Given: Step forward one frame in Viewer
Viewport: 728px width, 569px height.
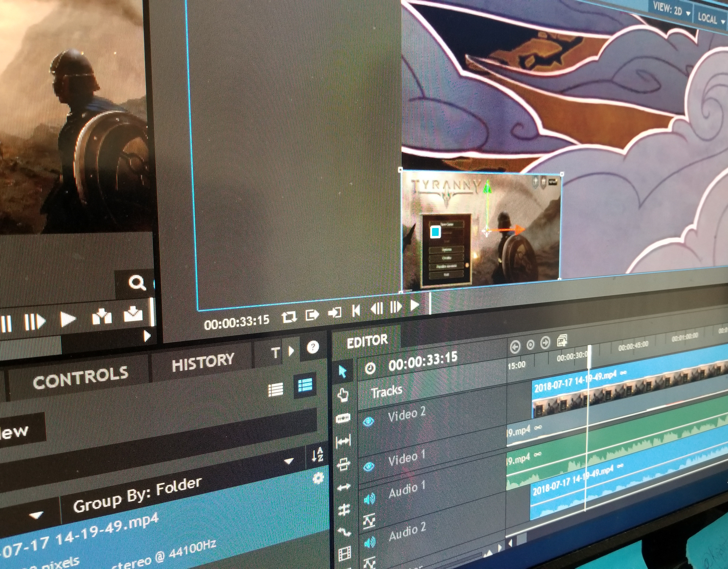Looking at the screenshot, I should [396, 307].
